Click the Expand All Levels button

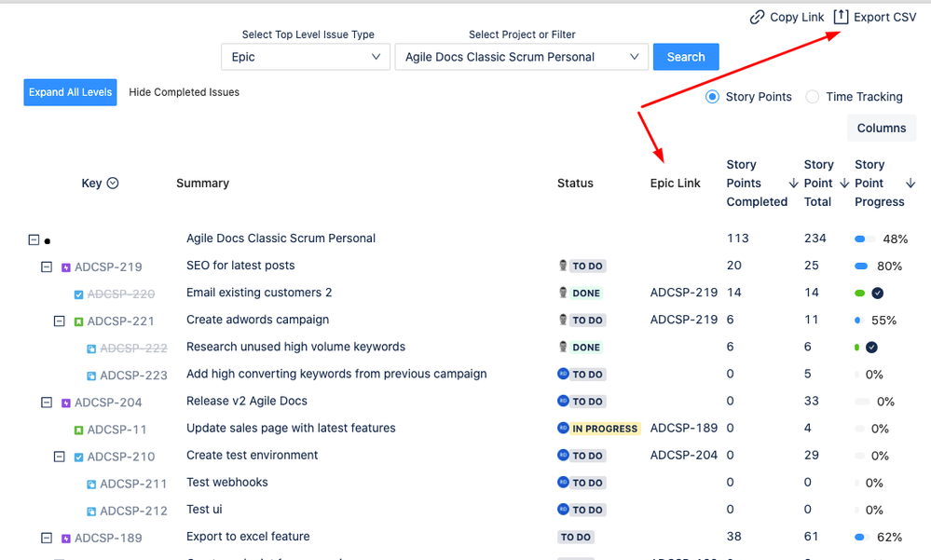70,92
